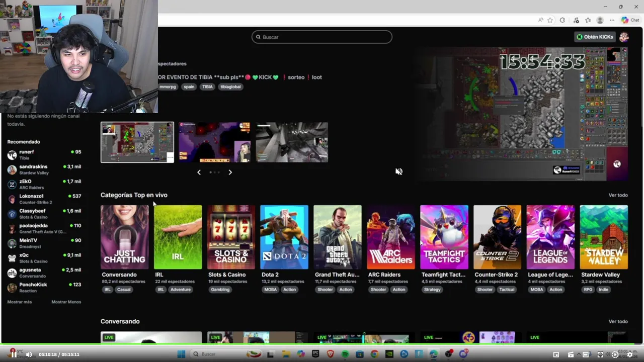This screenshot has width=644, height=362.
Task: Open the Stardew Valley category card
Action: (x=604, y=237)
